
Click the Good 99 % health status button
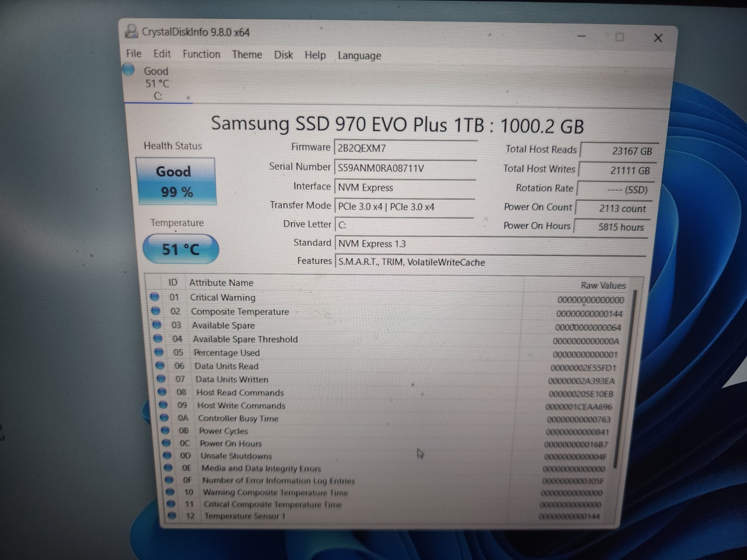(x=176, y=182)
